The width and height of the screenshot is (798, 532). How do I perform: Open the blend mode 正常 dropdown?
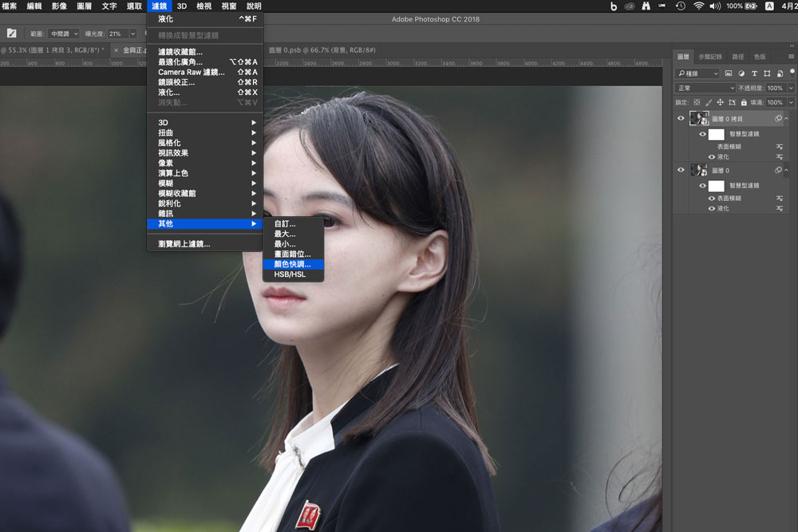[705, 88]
